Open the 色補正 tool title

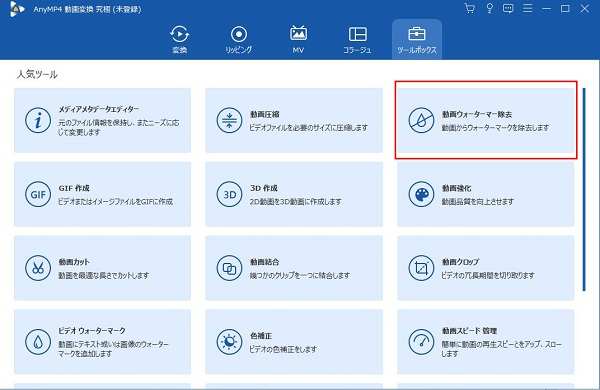(261, 336)
